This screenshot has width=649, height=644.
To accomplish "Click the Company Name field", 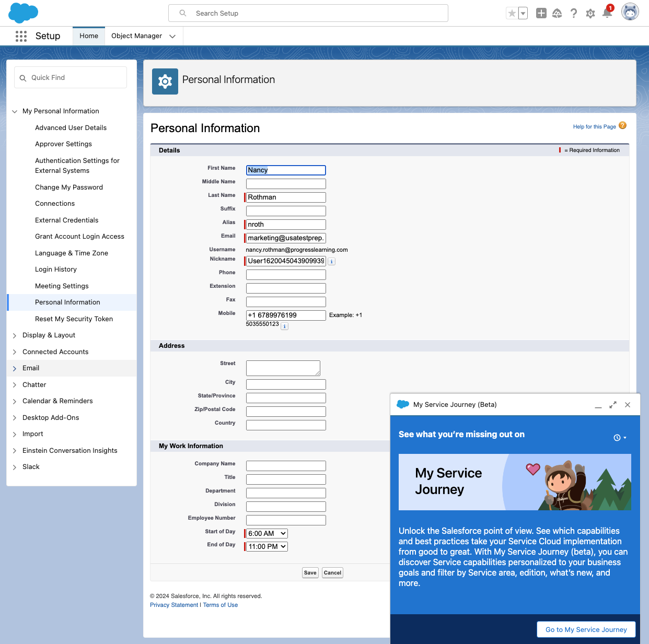I will tap(286, 465).
